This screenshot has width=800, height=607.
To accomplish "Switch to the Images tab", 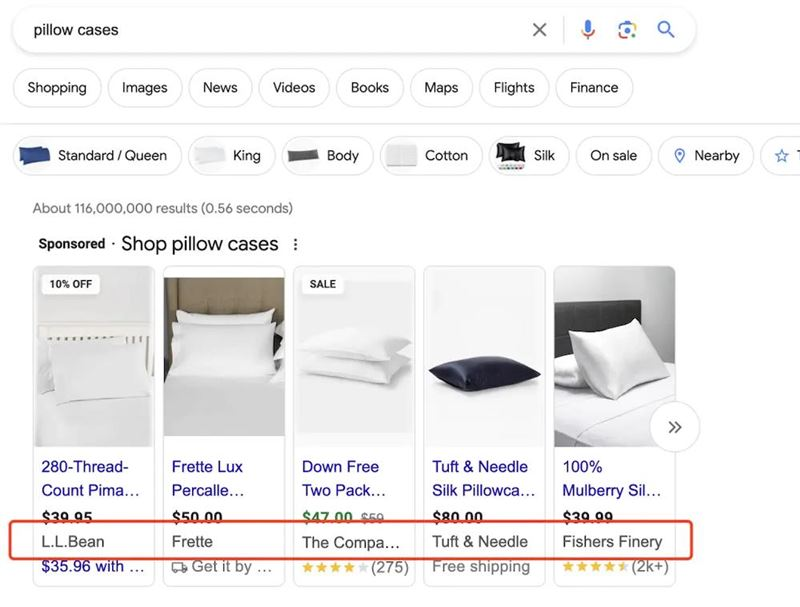I will [145, 88].
